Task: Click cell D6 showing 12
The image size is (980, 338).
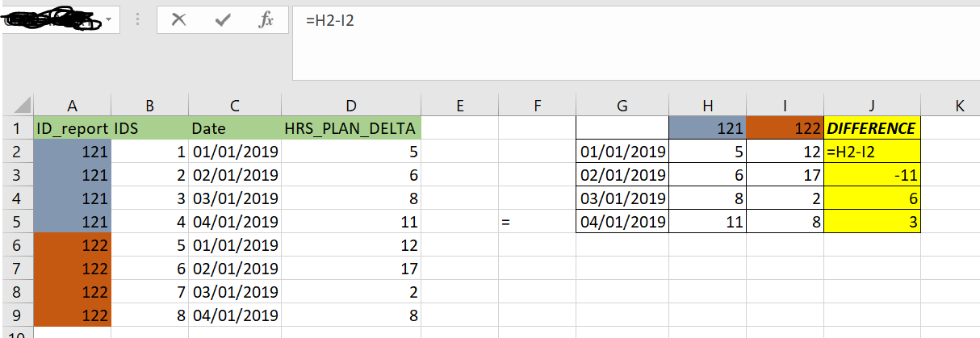Action: [x=351, y=244]
